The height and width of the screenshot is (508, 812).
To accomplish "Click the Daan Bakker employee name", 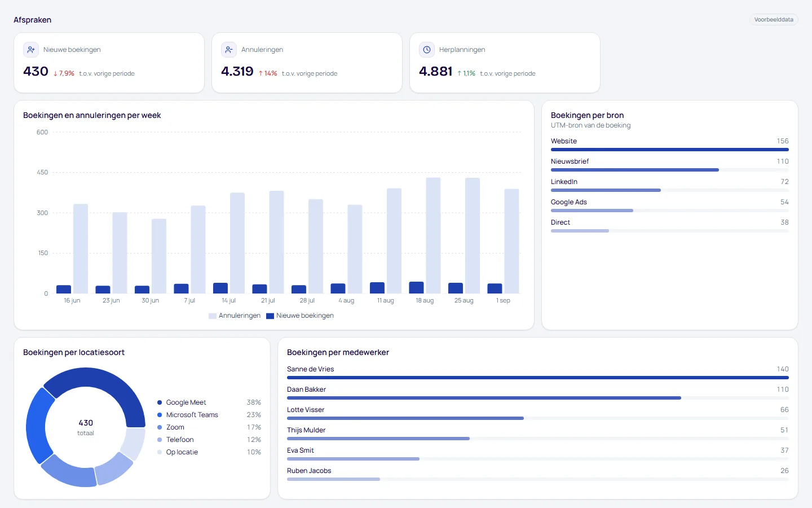I will 306,389.
